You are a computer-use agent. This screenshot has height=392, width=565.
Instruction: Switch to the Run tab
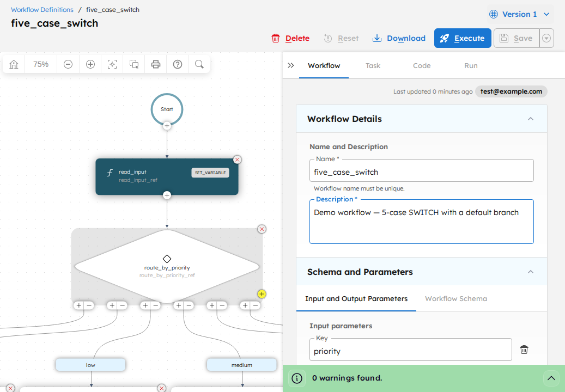[x=471, y=66]
